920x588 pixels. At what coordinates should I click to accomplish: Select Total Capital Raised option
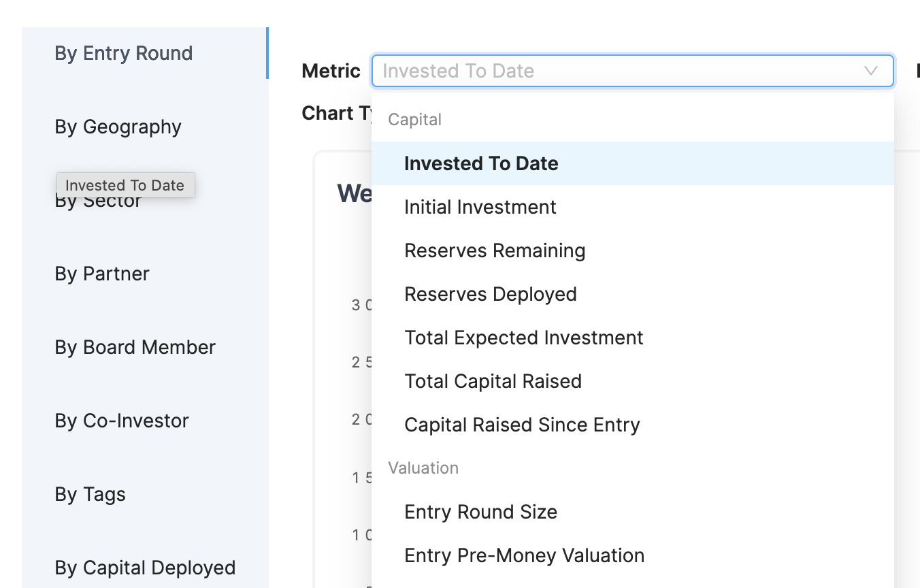pyautogui.click(x=493, y=381)
